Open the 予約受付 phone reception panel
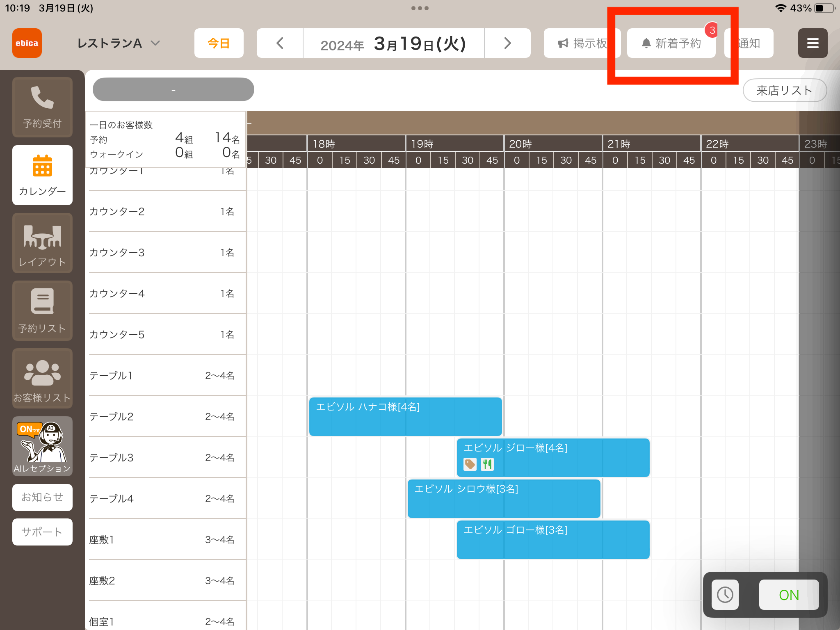Image resolution: width=840 pixels, height=630 pixels. 42,107
